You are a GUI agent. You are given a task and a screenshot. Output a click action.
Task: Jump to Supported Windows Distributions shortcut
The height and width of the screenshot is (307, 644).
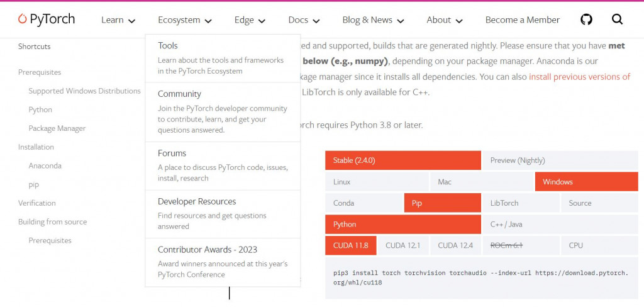84,91
